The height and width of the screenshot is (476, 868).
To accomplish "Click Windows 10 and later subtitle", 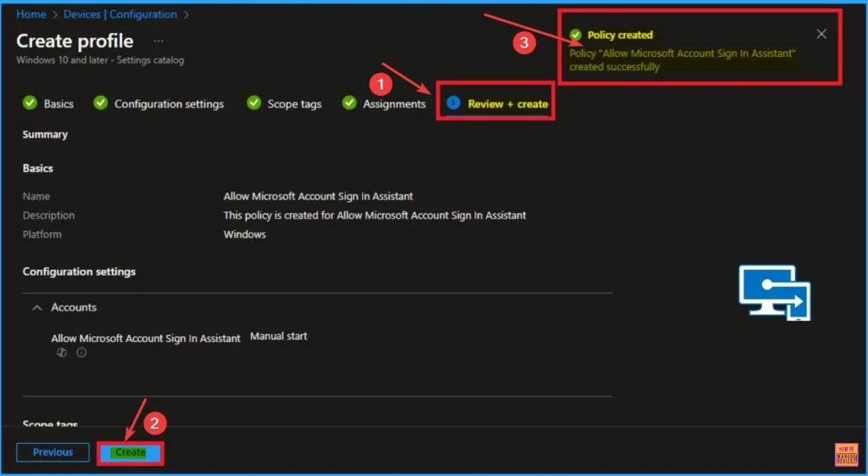I will [100, 60].
